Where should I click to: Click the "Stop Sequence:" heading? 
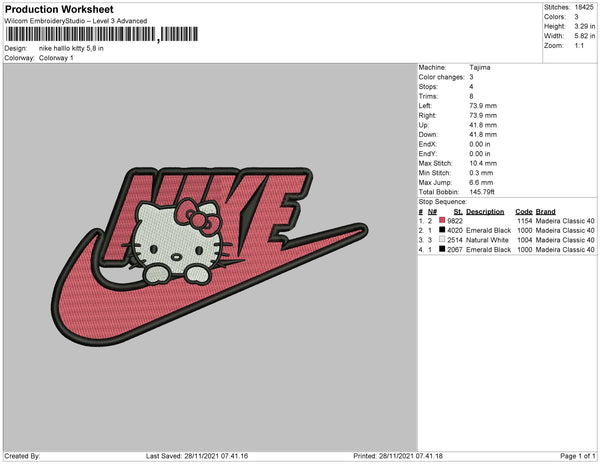pos(442,202)
